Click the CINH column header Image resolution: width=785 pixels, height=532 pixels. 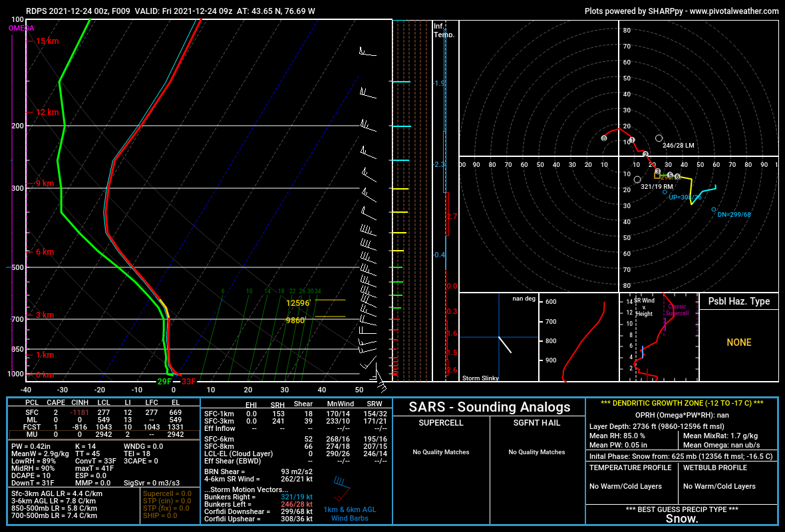pos(80,402)
